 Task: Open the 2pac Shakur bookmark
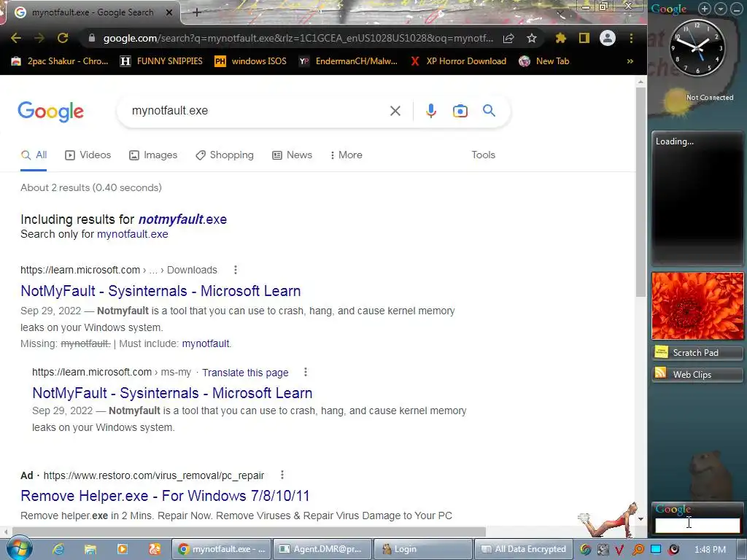[x=60, y=61]
